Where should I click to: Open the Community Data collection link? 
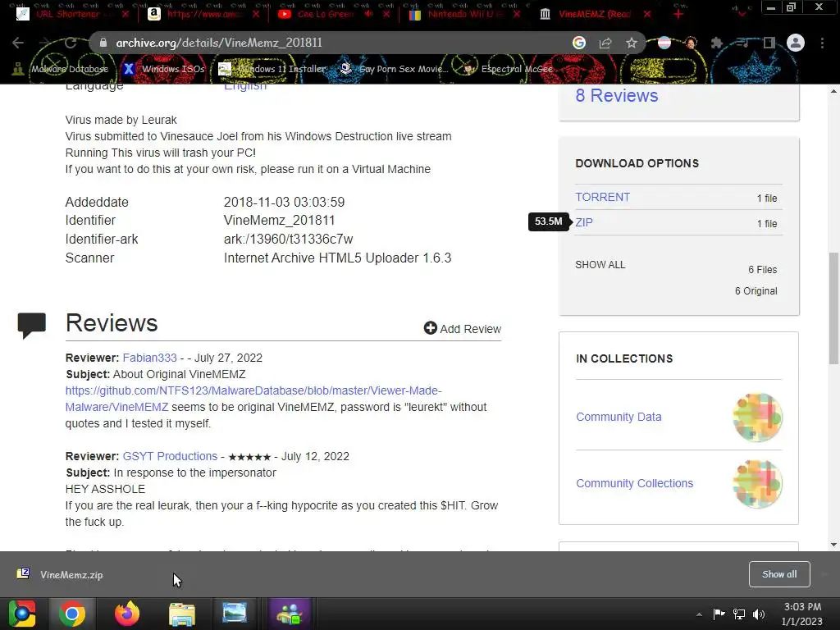point(619,417)
